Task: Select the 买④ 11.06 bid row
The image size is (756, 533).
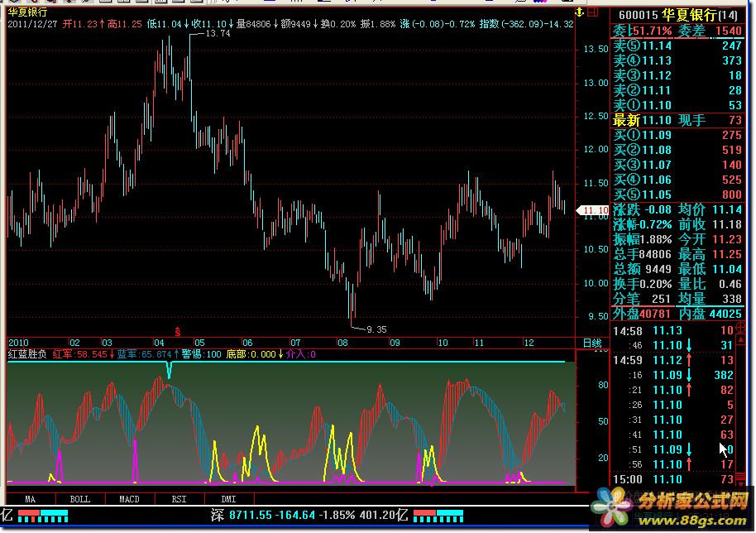Action: click(678, 180)
